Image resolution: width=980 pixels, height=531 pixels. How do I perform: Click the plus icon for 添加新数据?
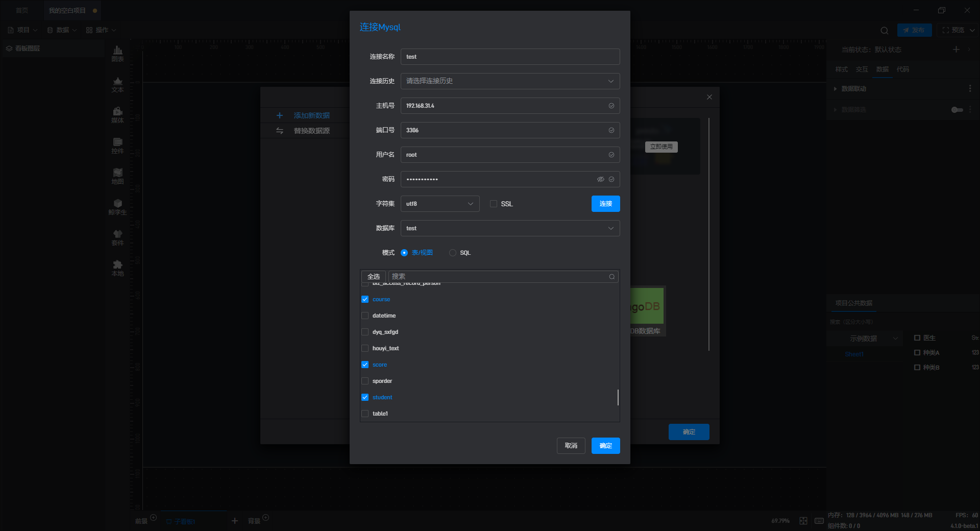click(x=279, y=115)
